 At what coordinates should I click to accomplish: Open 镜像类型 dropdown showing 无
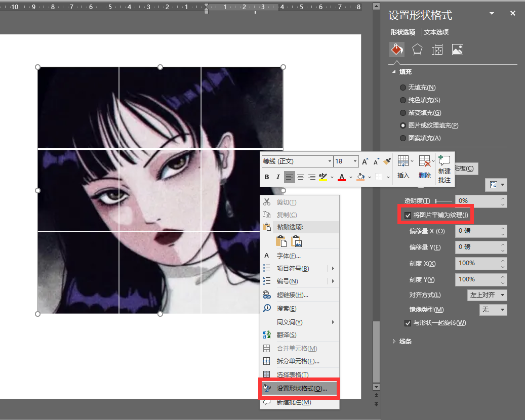tap(493, 310)
